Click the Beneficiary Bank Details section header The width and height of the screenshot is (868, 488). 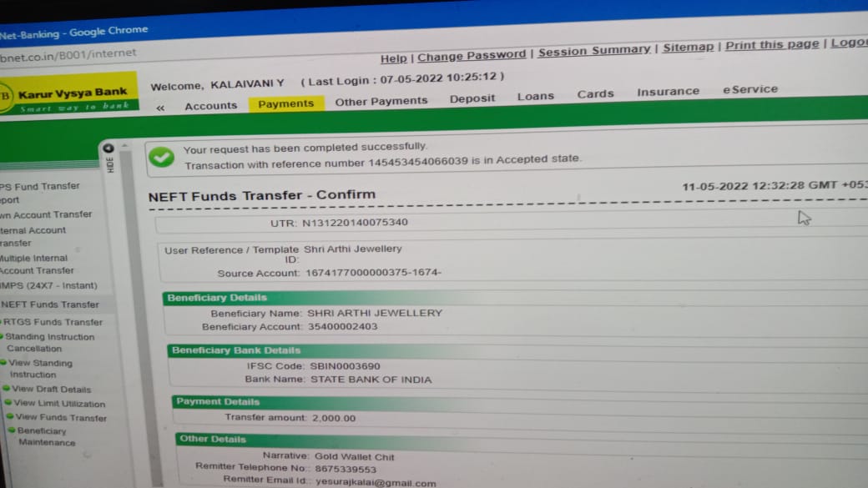tap(236, 350)
